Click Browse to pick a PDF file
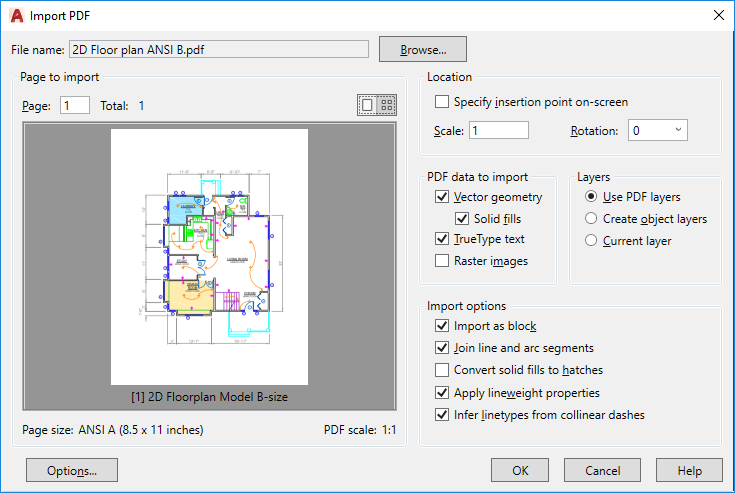 pyautogui.click(x=423, y=49)
